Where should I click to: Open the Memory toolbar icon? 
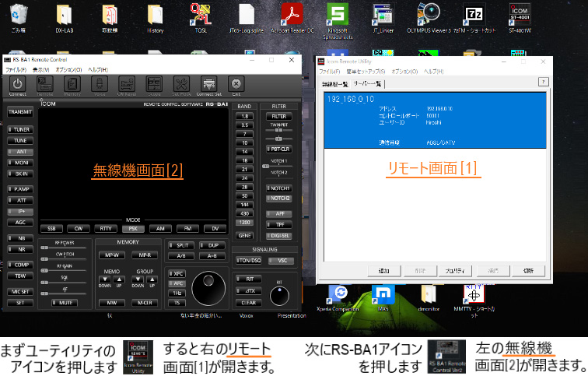coord(72,86)
